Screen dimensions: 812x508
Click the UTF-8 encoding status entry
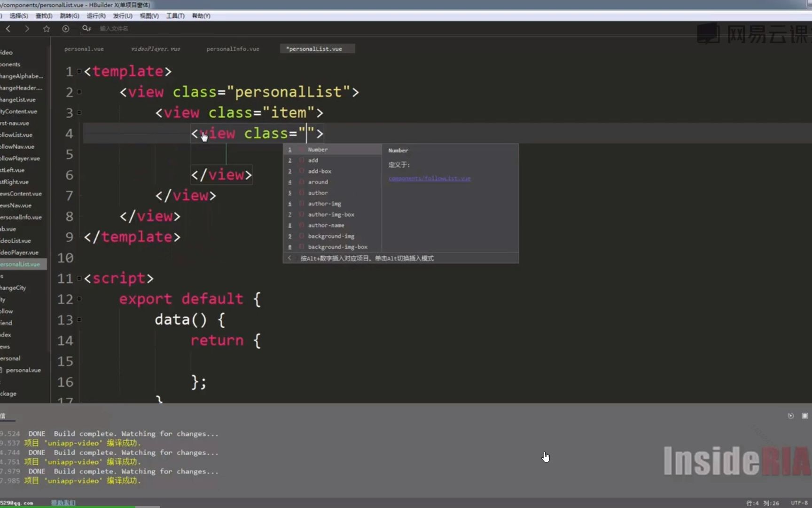click(799, 503)
